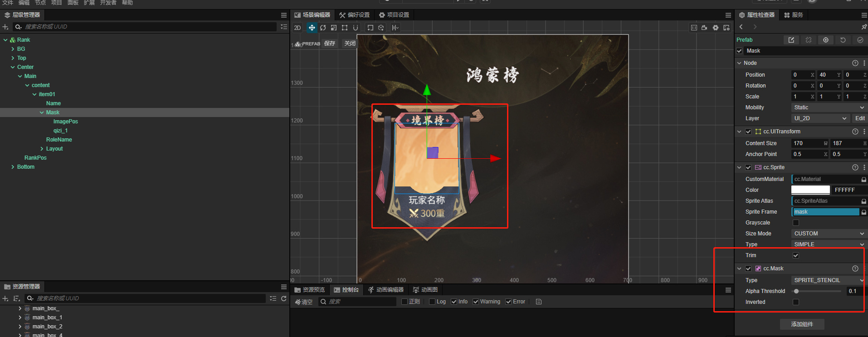The image size is (868, 337).
Task: Open scene gizmo settings gear
Action: coord(716,28)
